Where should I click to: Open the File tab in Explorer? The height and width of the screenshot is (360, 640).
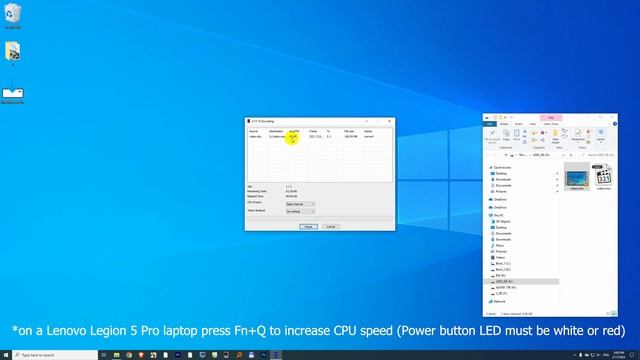point(490,124)
